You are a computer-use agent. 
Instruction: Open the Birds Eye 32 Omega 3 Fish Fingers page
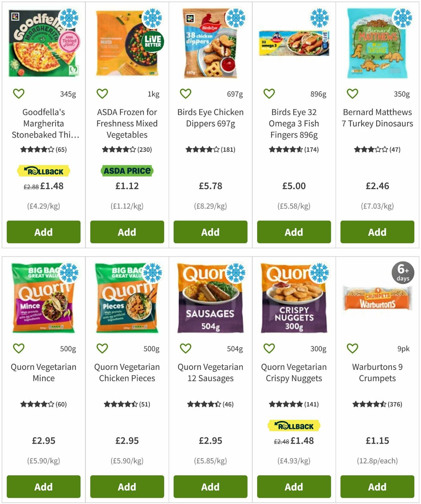pyautogui.click(x=295, y=123)
